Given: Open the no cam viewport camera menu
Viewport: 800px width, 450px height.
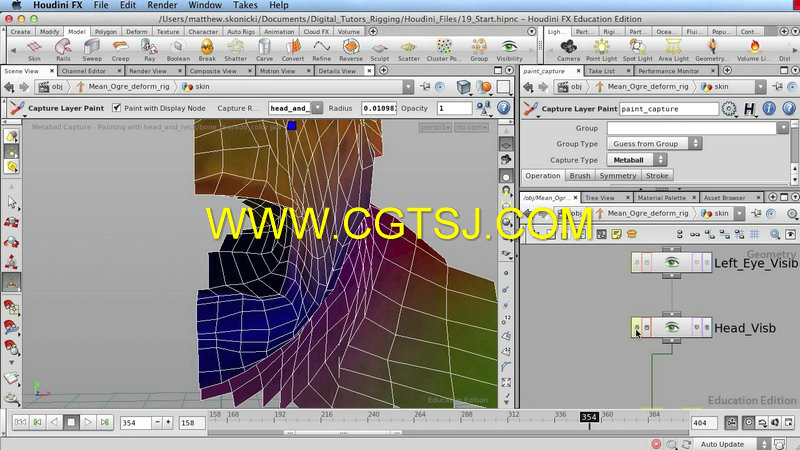Looking at the screenshot, I should (x=471, y=127).
